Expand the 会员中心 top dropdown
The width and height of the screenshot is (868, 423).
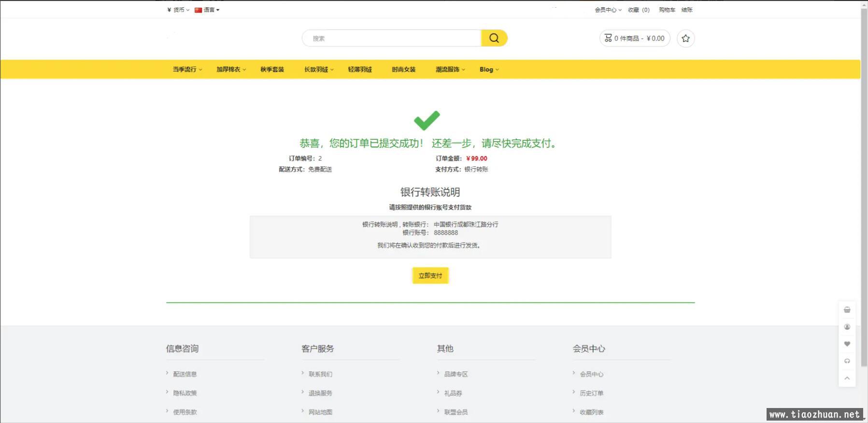tap(608, 10)
